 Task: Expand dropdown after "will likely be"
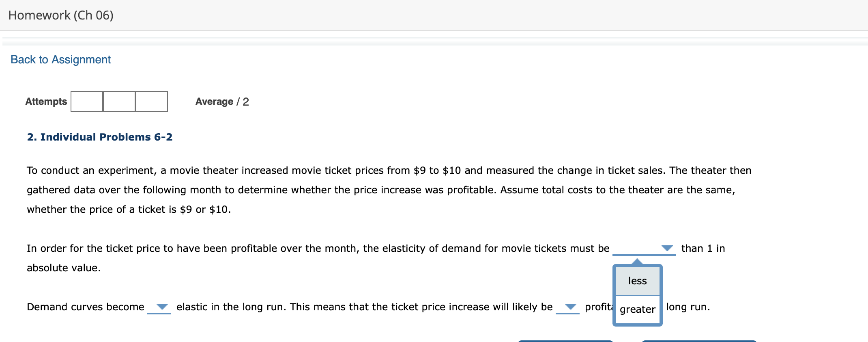click(567, 307)
